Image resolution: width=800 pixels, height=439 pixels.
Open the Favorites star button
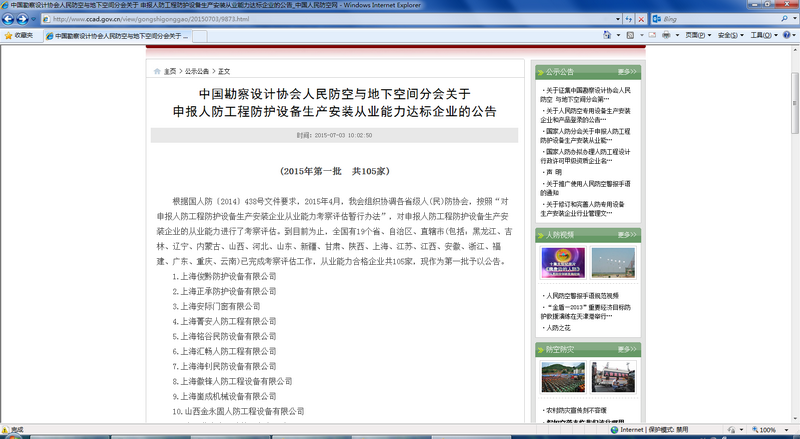pos(19,36)
